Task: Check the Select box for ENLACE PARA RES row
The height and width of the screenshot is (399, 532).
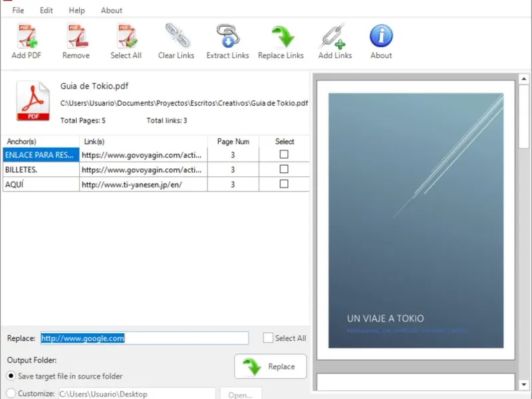Action: tap(284, 154)
